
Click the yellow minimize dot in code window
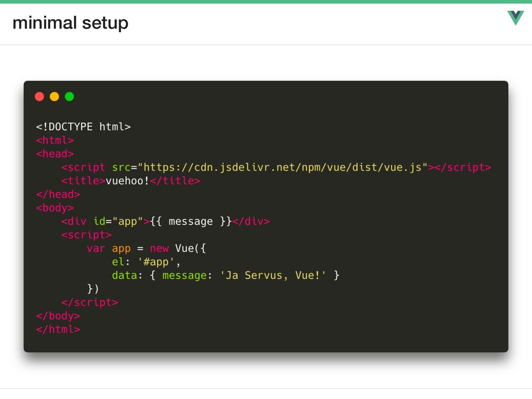pos(54,97)
